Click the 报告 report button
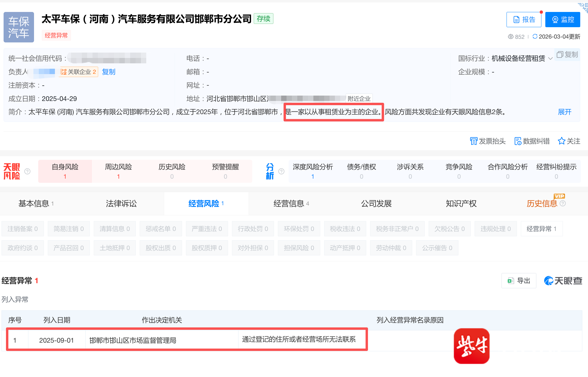This screenshot has height=377, width=588. click(524, 20)
